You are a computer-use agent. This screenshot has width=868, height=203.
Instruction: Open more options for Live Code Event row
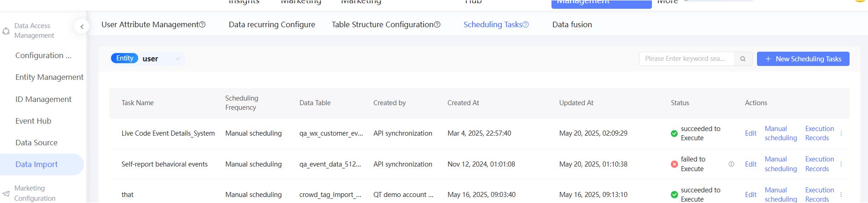click(x=841, y=133)
